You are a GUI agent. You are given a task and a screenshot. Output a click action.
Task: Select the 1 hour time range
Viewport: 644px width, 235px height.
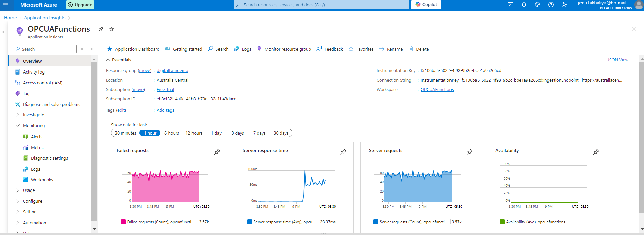click(150, 133)
